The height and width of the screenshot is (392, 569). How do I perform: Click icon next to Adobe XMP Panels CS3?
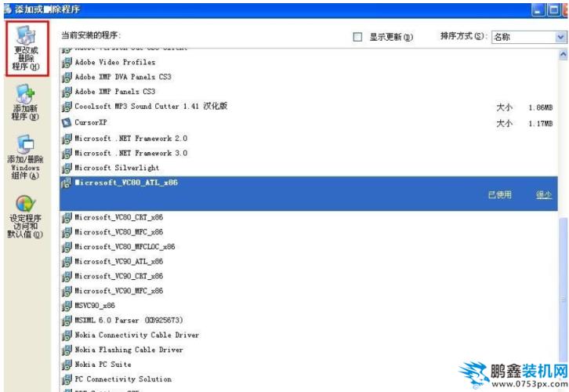tap(67, 93)
